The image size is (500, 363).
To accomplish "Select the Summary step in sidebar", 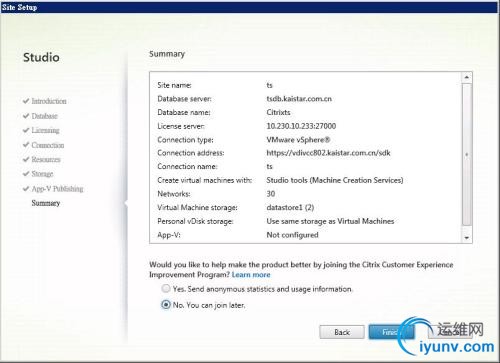I will (x=46, y=203).
